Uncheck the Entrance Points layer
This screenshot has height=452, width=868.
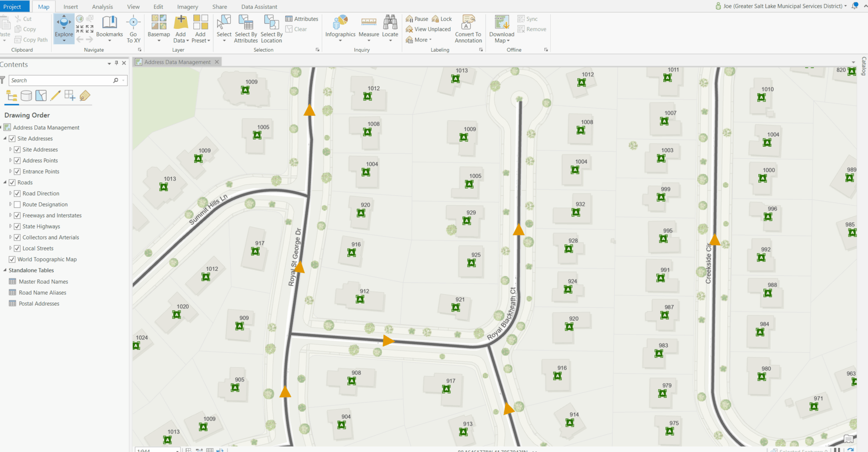tap(17, 172)
